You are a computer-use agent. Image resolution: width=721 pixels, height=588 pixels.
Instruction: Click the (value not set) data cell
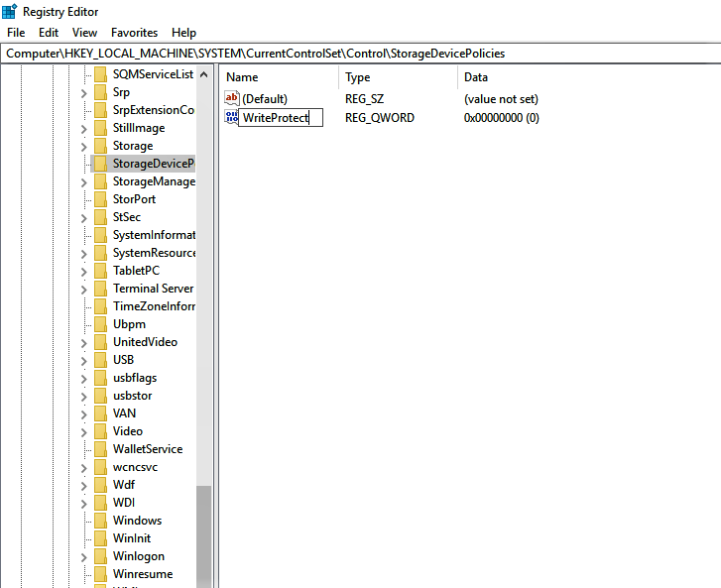click(x=501, y=99)
